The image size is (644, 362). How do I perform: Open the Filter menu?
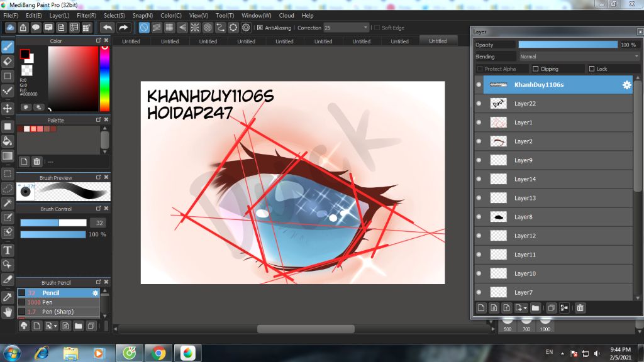(86, 16)
